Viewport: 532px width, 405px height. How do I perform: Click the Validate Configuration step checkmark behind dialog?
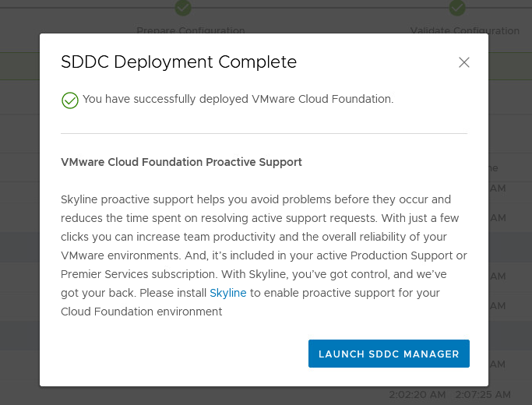(x=457, y=8)
